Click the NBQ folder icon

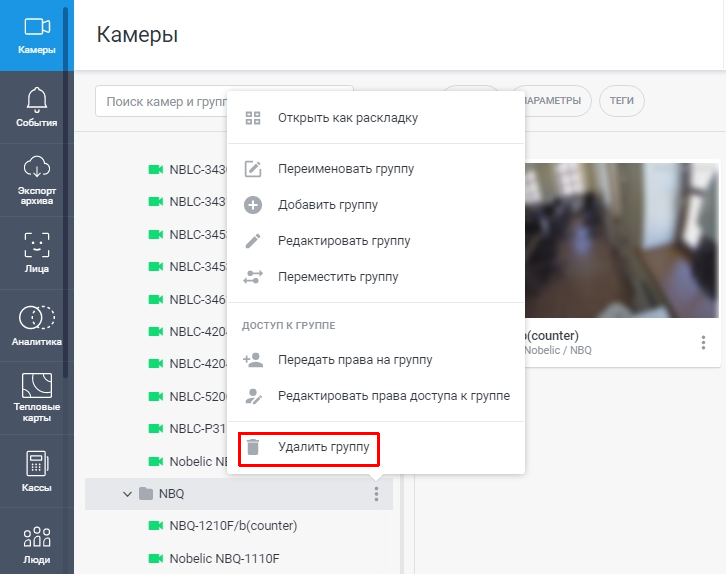(x=146, y=494)
